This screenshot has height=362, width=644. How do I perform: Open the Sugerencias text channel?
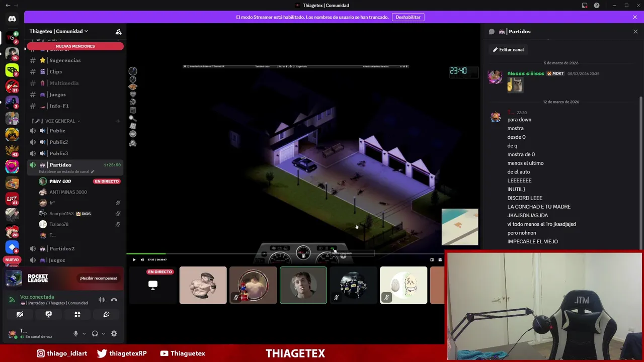click(75, 60)
